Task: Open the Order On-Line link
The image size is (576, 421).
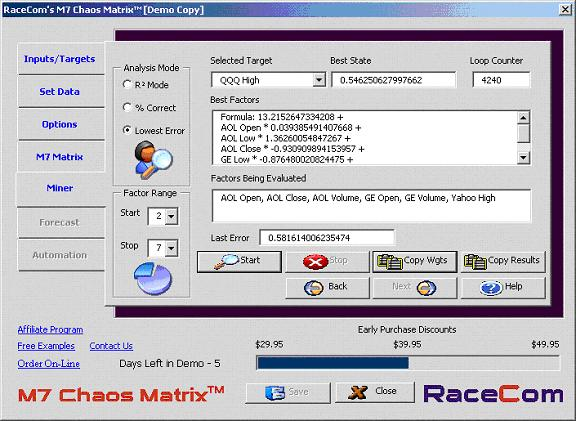Action: [48, 364]
